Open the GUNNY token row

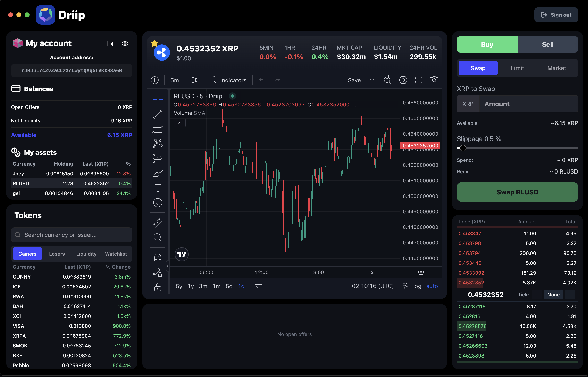[x=72, y=277]
